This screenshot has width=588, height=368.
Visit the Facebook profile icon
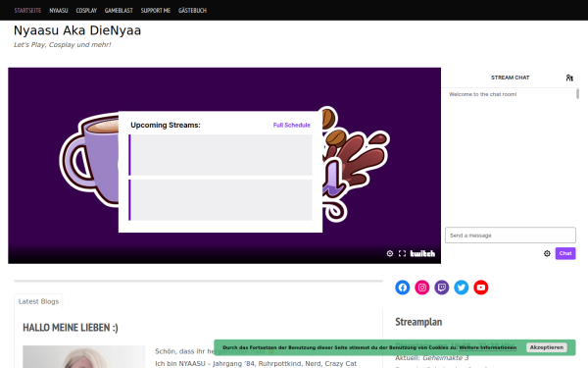(x=403, y=288)
